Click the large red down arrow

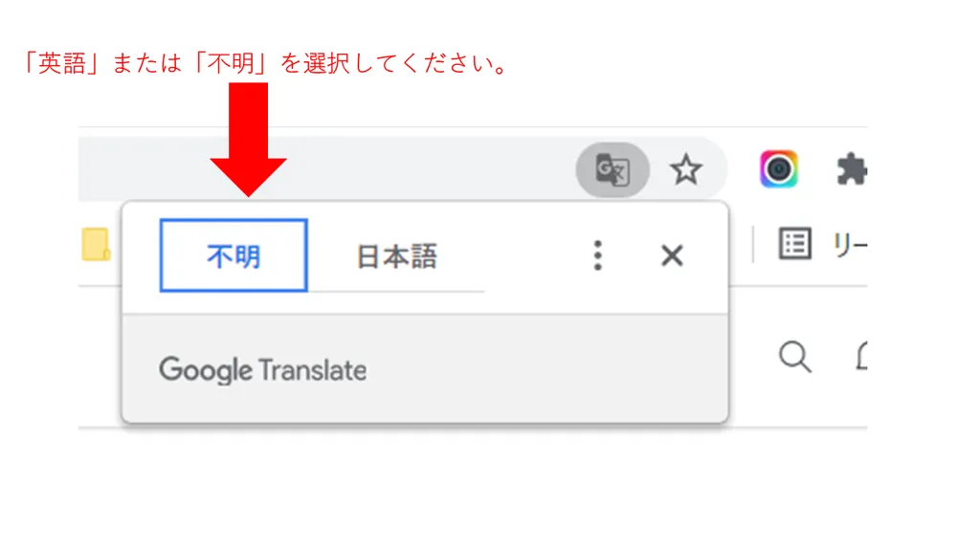(x=248, y=140)
